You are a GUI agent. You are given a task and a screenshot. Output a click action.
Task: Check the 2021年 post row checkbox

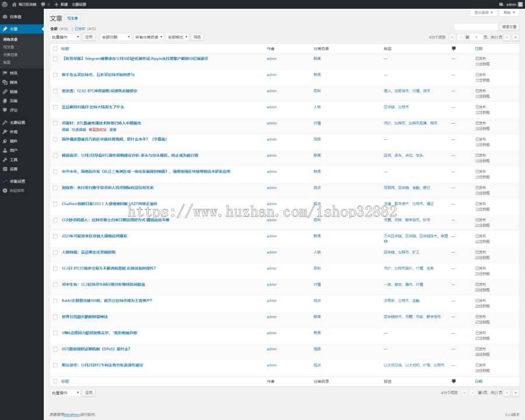pyautogui.click(x=55, y=236)
